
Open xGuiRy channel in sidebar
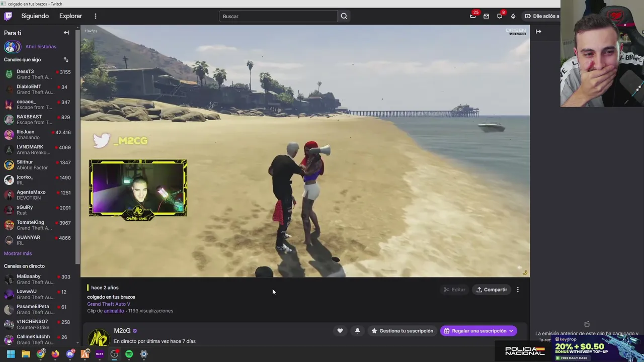(x=38, y=210)
